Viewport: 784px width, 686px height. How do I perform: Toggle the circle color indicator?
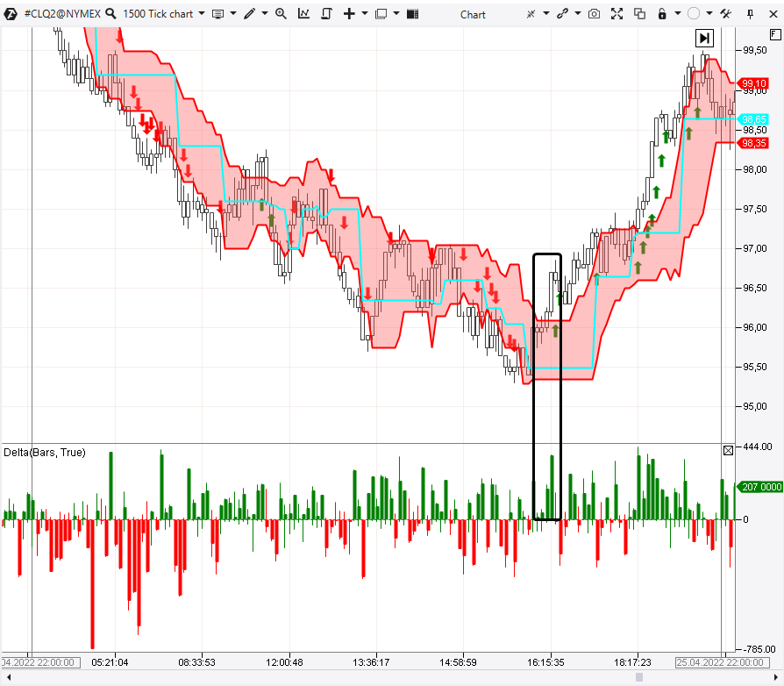point(694,14)
